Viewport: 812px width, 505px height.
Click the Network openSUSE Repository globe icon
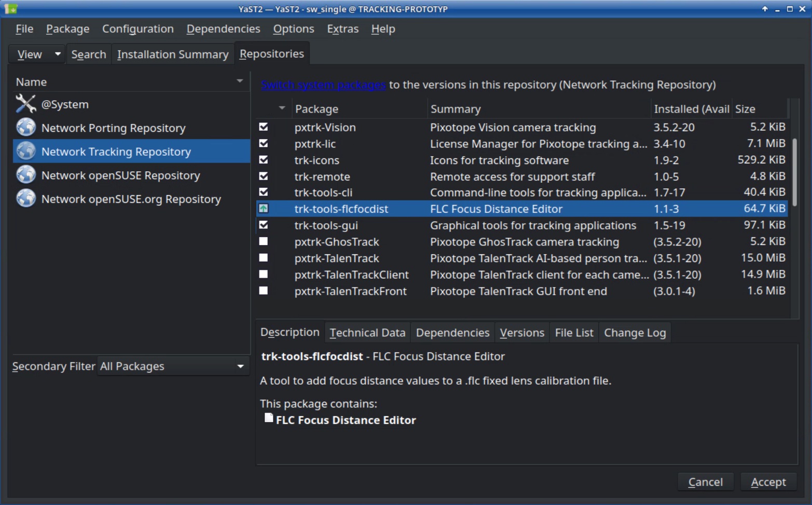coord(25,175)
